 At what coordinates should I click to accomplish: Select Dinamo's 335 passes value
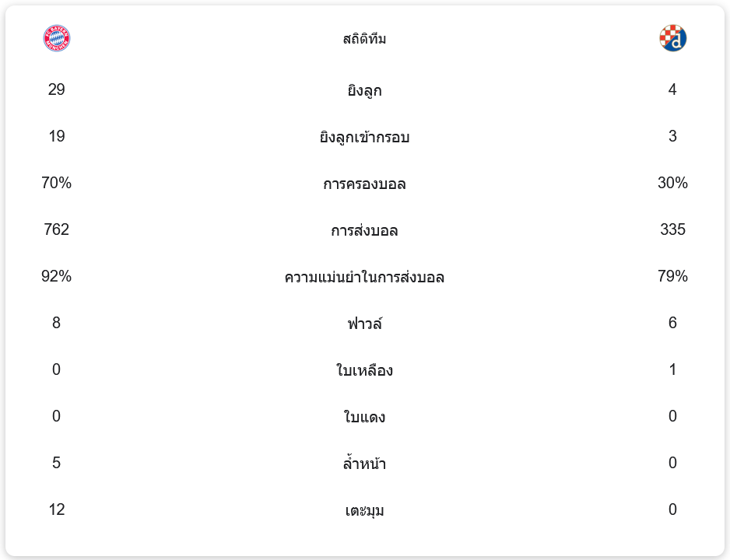[x=672, y=229]
